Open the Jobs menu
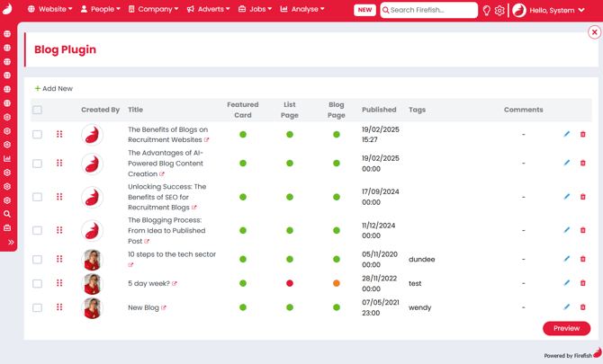This screenshot has height=364, width=603. 255,10
